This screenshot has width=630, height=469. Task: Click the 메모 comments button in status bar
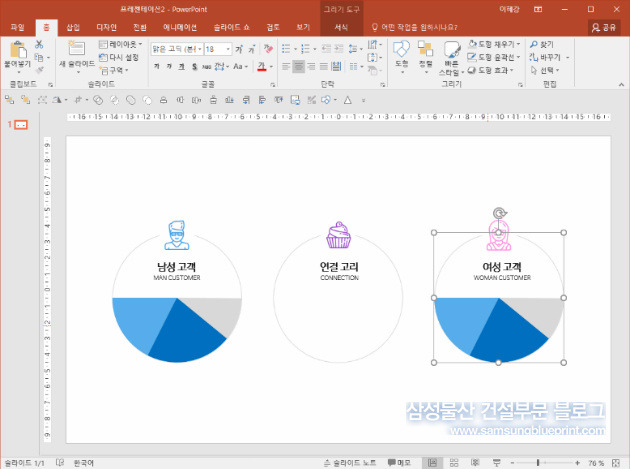(399, 463)
